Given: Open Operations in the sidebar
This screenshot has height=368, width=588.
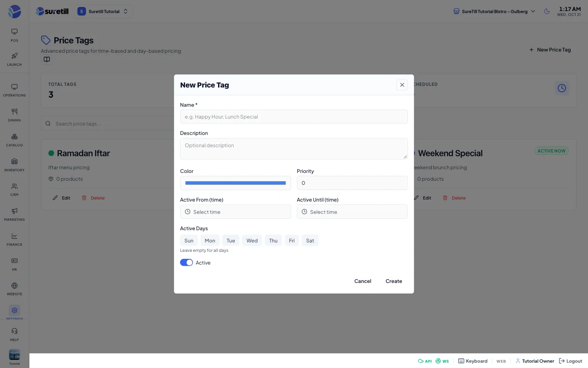Looking at the screenshot, I should pos(14,90).
